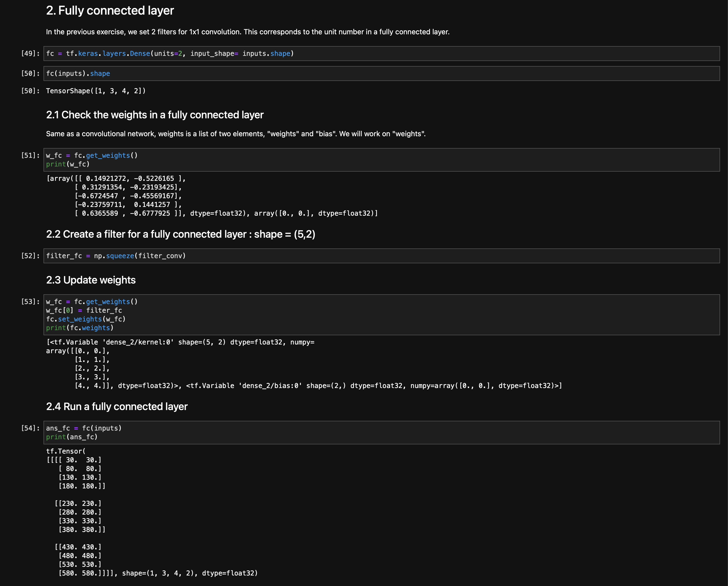Viewport: 728px width, 586px height.
Task: Select heading '2.1 Check the weights'
Action: point(155,115)
